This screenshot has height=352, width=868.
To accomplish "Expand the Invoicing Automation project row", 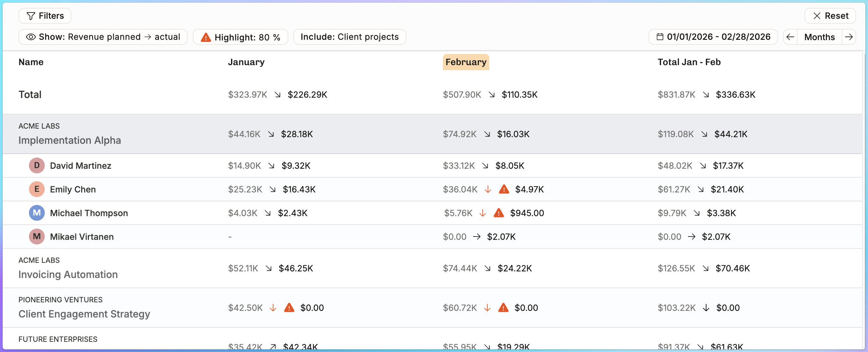I will tap(432, 268).
